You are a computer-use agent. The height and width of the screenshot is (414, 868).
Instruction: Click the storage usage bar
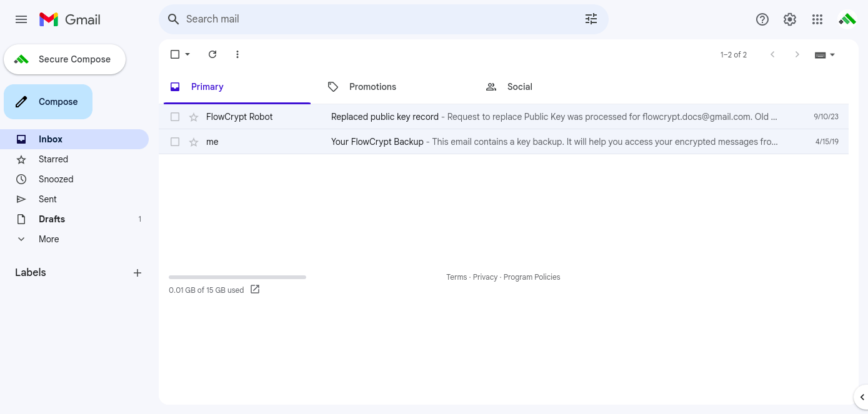237,277
